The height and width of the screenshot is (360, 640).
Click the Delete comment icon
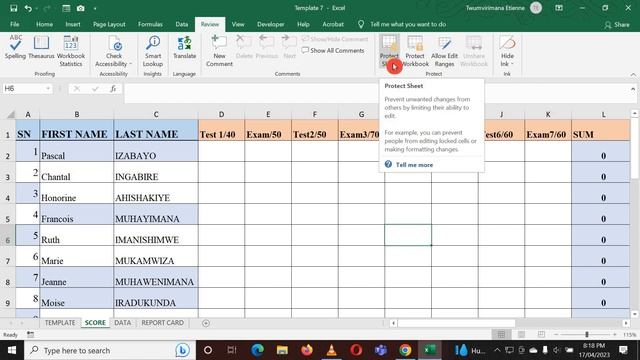244,47
